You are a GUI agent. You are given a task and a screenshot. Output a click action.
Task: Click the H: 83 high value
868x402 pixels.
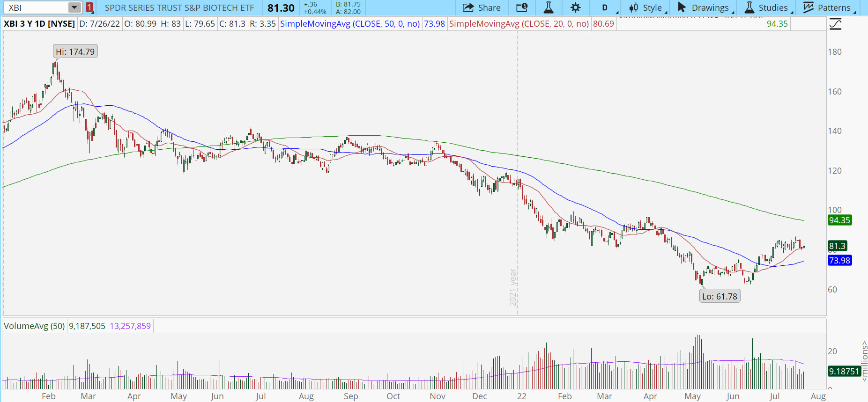[171, 24]
